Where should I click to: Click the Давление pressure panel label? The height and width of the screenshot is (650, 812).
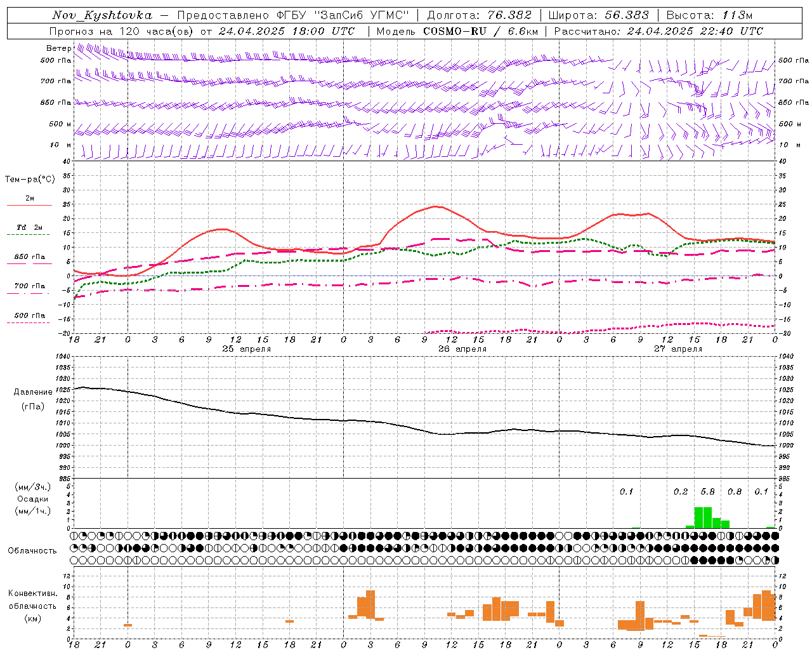(33, 392)
